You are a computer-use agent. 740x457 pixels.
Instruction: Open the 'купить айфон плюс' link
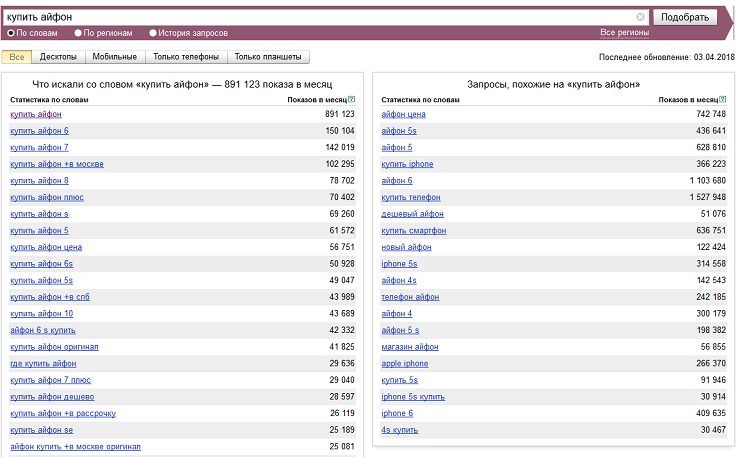point(47,197)
